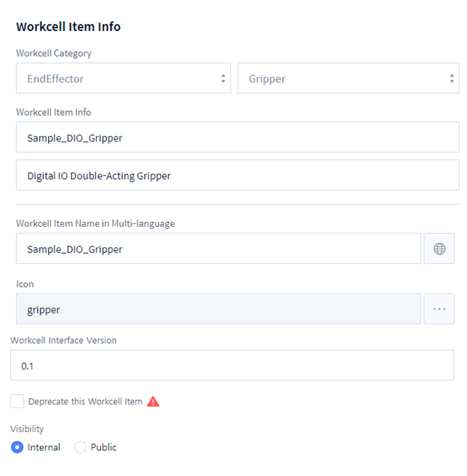
Task: Click the globe multi-language icon button
Action: (x=439, y=249)
